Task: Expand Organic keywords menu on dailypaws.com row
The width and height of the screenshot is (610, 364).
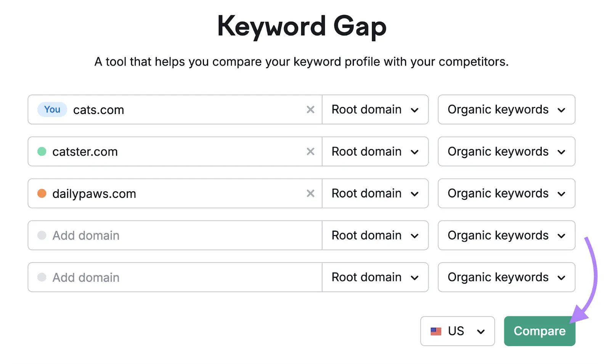Action: [x=506, y=194]
